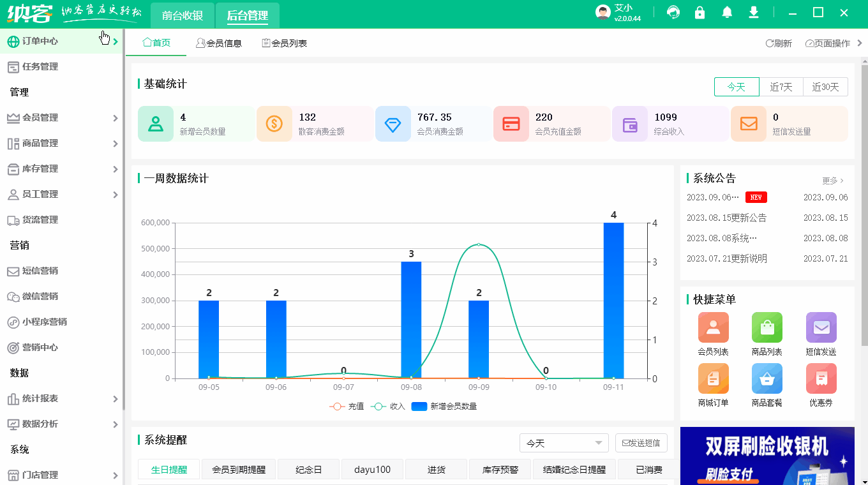Switch to 前台收银 mode
868x485 pixels.
point(182,14)
